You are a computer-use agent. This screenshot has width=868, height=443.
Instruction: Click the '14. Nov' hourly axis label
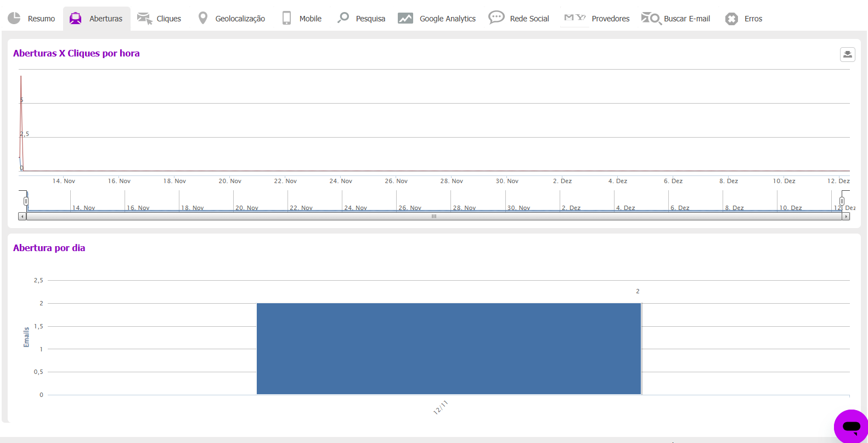[64, 181]
